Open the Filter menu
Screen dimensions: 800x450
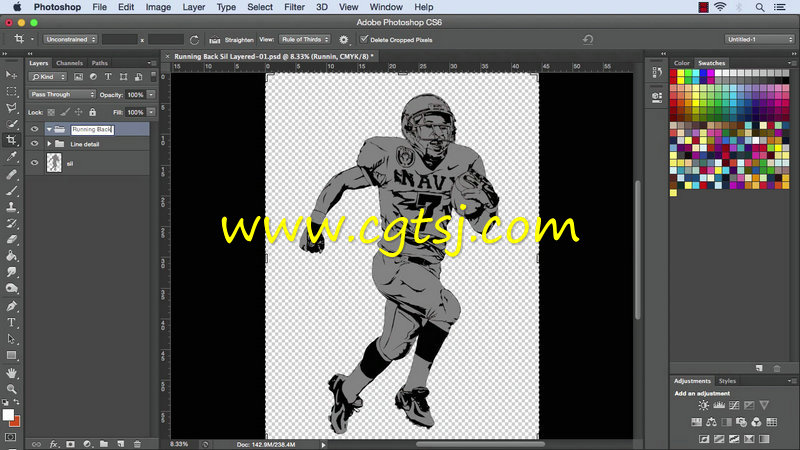tap(294, 7)
